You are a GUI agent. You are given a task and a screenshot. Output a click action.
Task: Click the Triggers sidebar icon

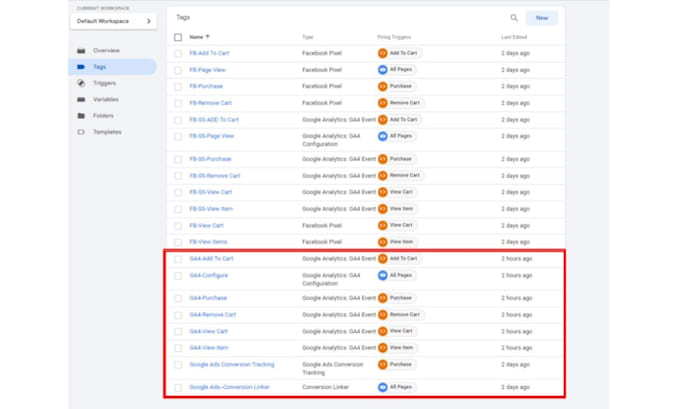coord(81,83)
